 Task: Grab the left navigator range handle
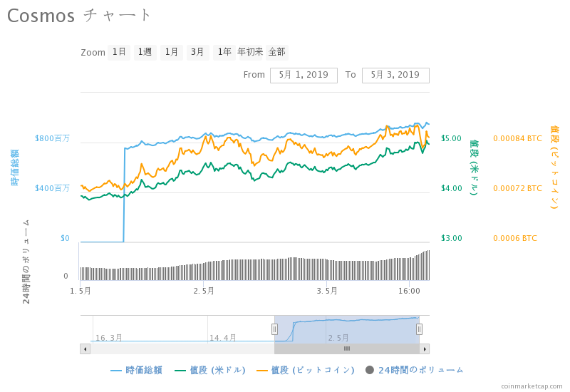coord(274,329)
